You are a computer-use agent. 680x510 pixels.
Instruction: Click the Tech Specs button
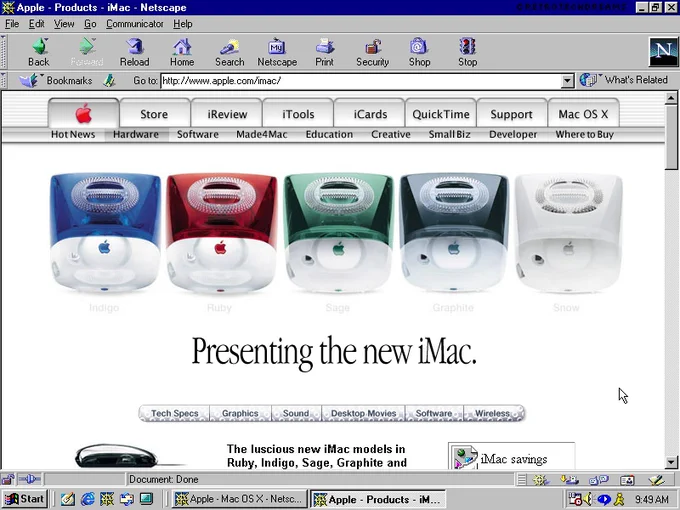[174, 413]
